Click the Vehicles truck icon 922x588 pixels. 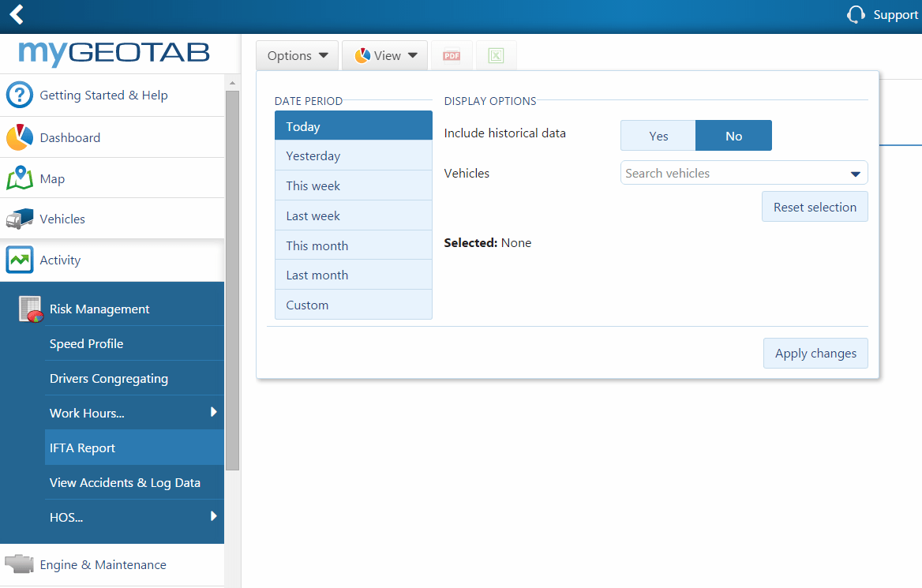point(20,219)
